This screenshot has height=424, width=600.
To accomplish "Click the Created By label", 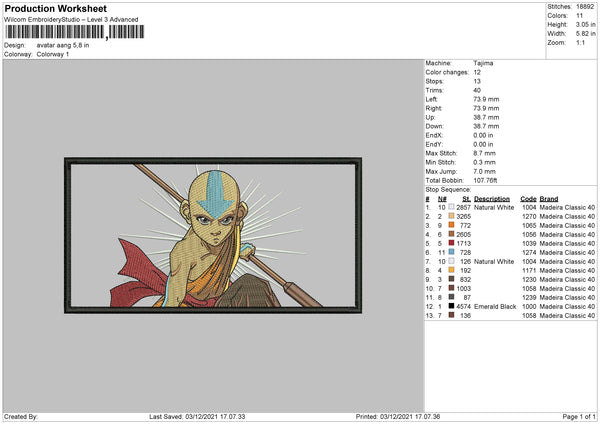I will click(x=21, y=416).
